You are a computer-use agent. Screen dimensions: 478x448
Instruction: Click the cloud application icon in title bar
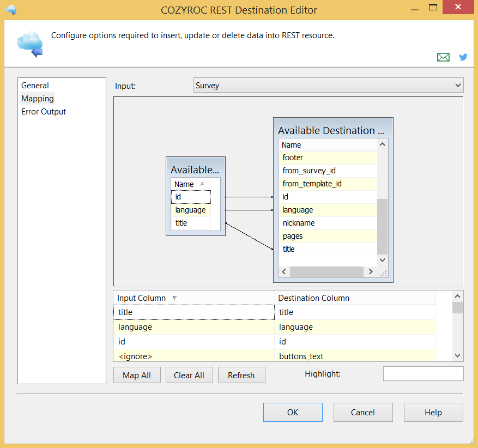coord(11,10)
